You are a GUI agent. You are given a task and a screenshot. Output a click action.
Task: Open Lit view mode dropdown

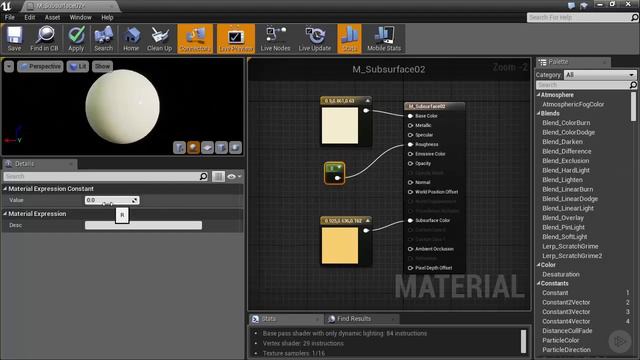click(x=78, y=66)
